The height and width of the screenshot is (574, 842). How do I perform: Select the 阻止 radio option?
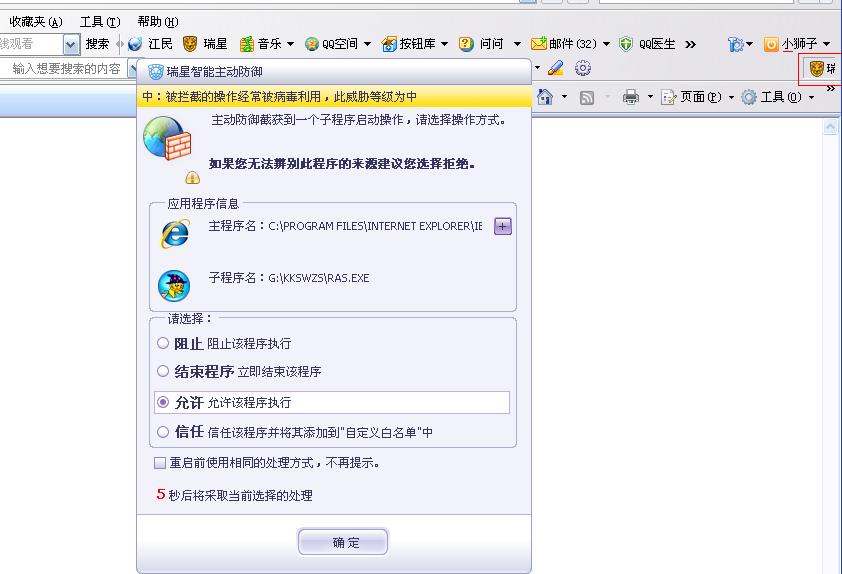pos(163,343)
